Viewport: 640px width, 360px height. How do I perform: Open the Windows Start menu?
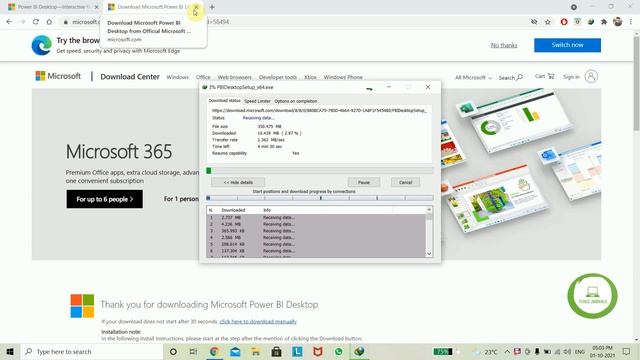click(x=10, y=351)
